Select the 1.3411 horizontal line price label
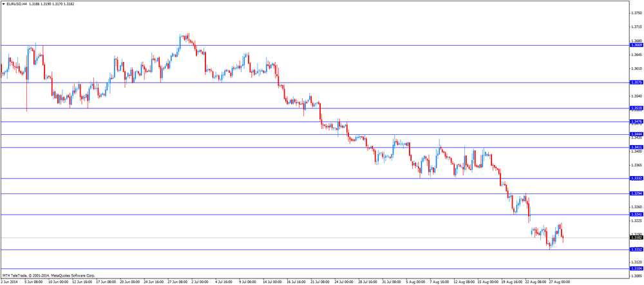 point(636,147)
